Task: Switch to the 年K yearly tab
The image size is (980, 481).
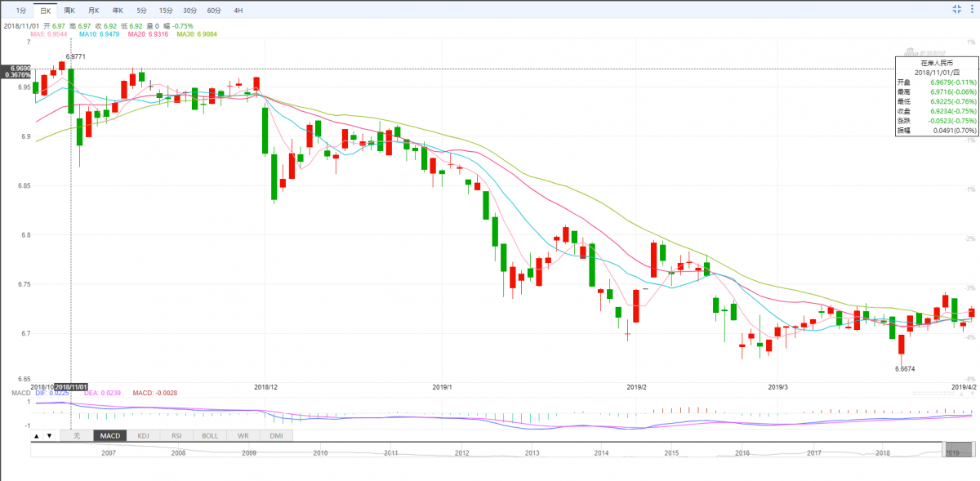Action: click(x=118, y=10)
